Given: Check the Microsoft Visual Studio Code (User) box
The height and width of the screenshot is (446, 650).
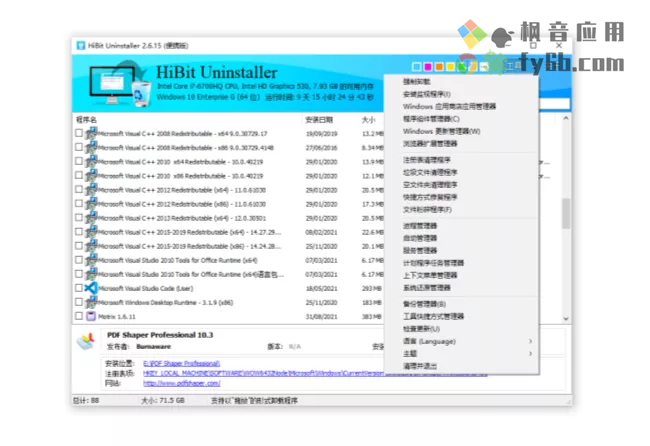Looking at the screenshot, I should pyautogui.click(x=79, y=288).
